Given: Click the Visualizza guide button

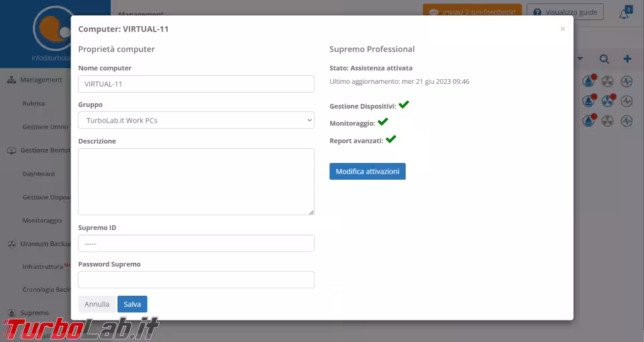Looking at the screenshot, I should [x=565, y=12].
